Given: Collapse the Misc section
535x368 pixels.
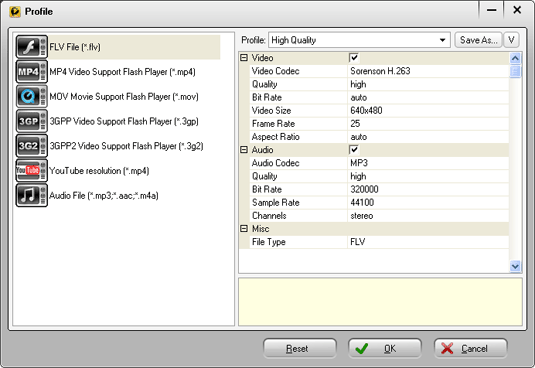Looking at the screenshot, I should (244, 229).
